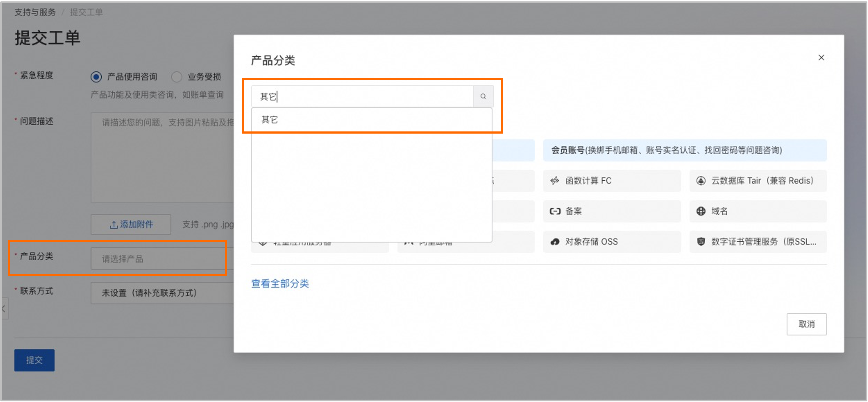Choose the 函数计算 FC product card
Screen dimensions: 868x402
coord(612,181)
